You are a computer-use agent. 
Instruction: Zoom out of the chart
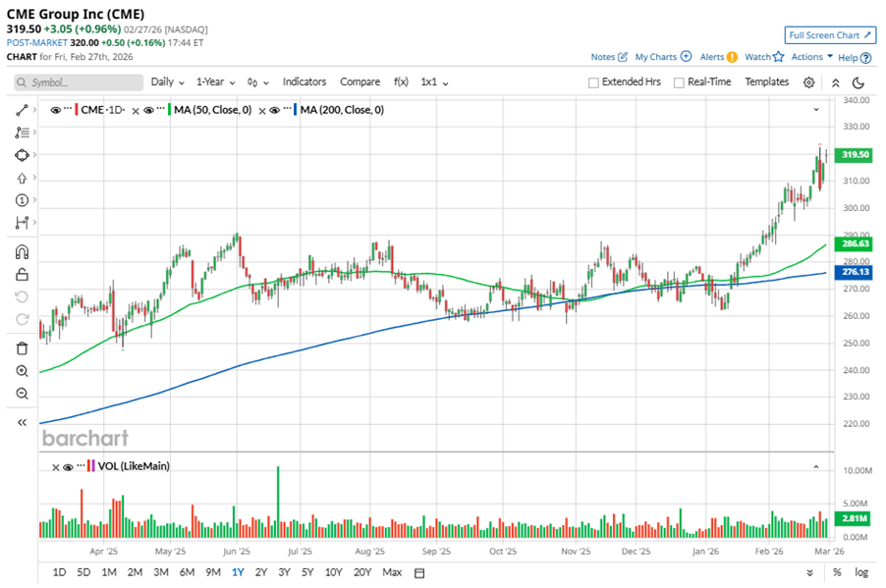click(x=22, y=394)
